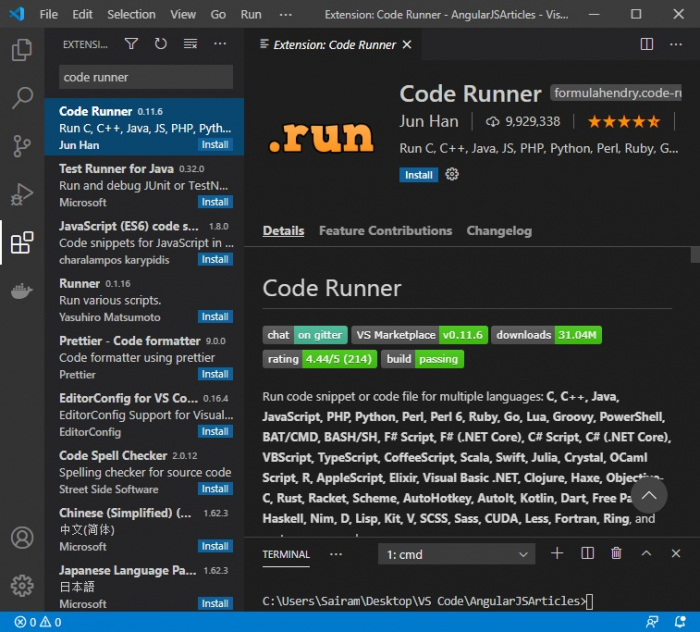Viewport: 700px width, 632px height.
Task: Open the Explorer view in activity bar
Action: point(22,50)
